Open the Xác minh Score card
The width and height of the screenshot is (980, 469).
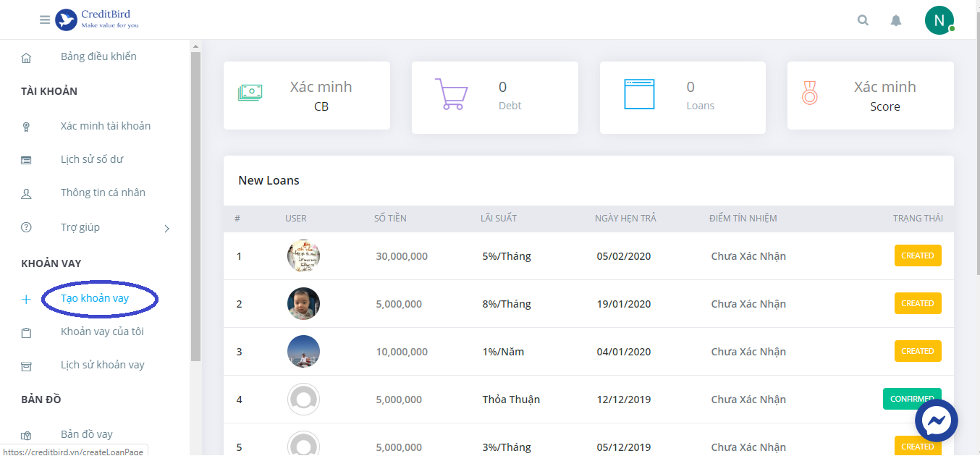[x=871, y=96]
